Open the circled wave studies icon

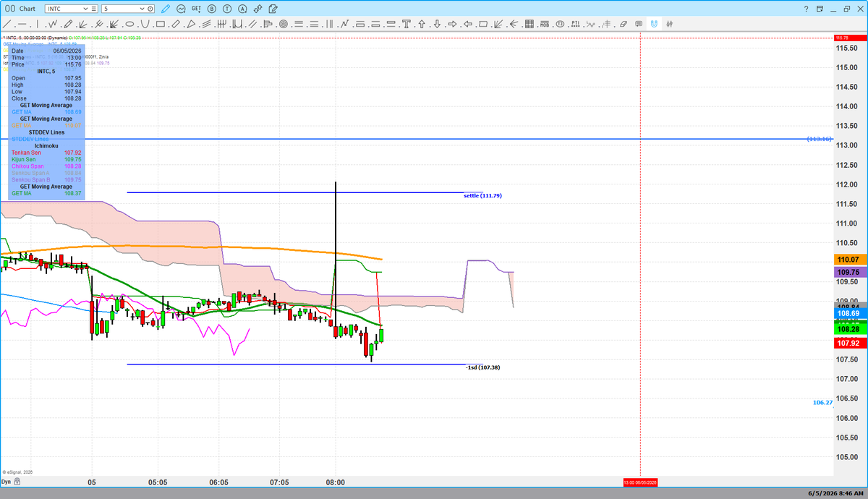pyautogui.click(x=181, y=9)
